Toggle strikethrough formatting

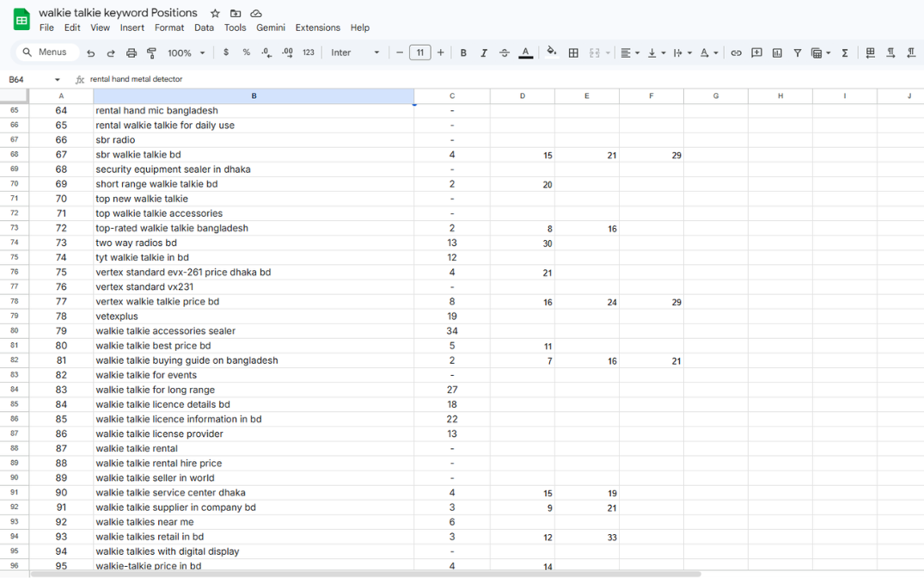pos(505,53)
